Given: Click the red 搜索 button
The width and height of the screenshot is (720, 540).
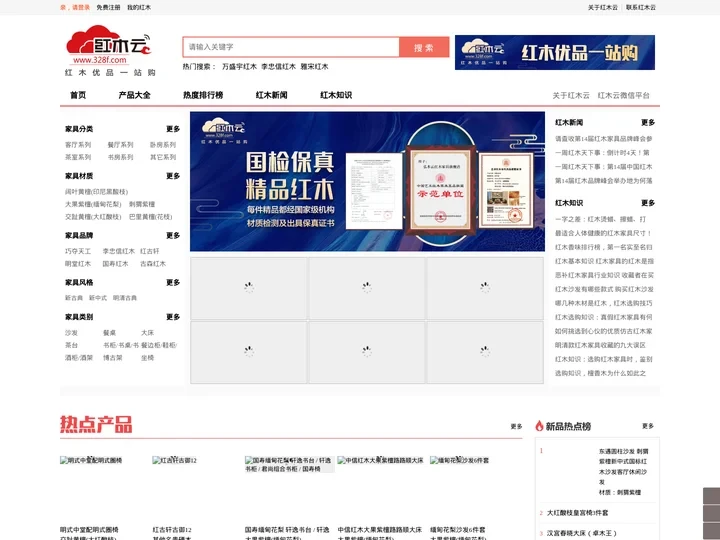Looking at the screenshot, I should (424, 47).
